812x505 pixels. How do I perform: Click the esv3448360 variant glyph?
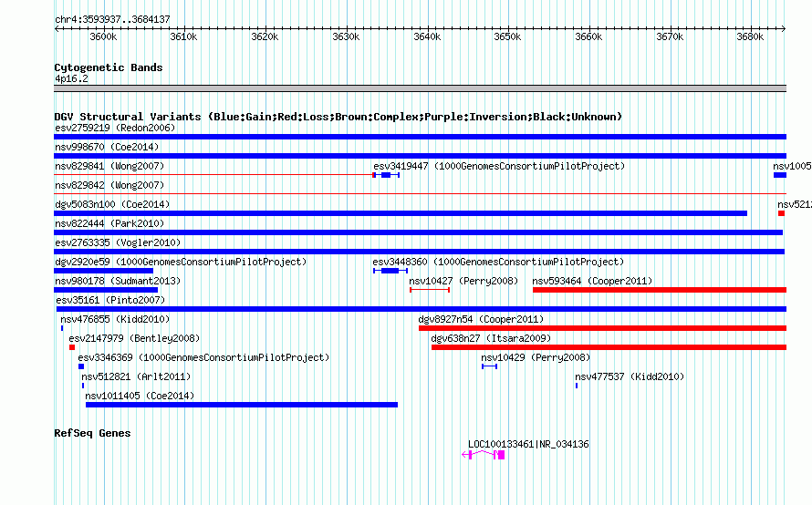pos(390,271)
